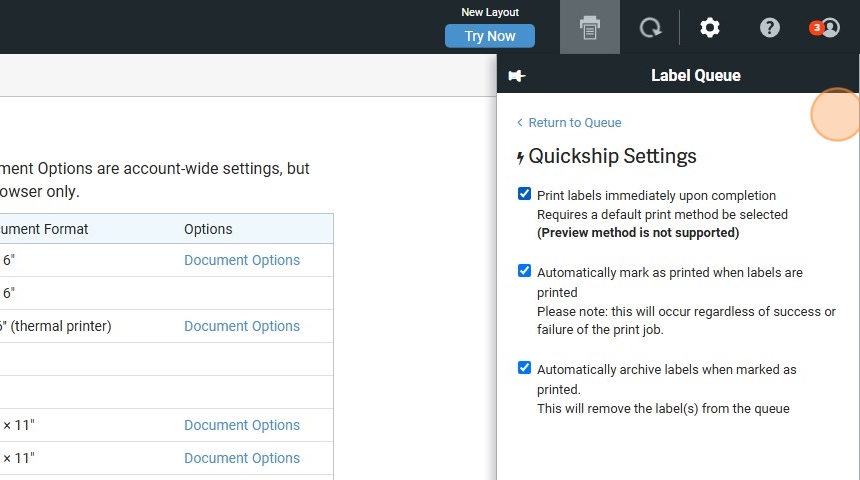This screenshot has width=860, height=480.
Task: Click the Quickship lightning bolt icon
Action: (520, 157)
